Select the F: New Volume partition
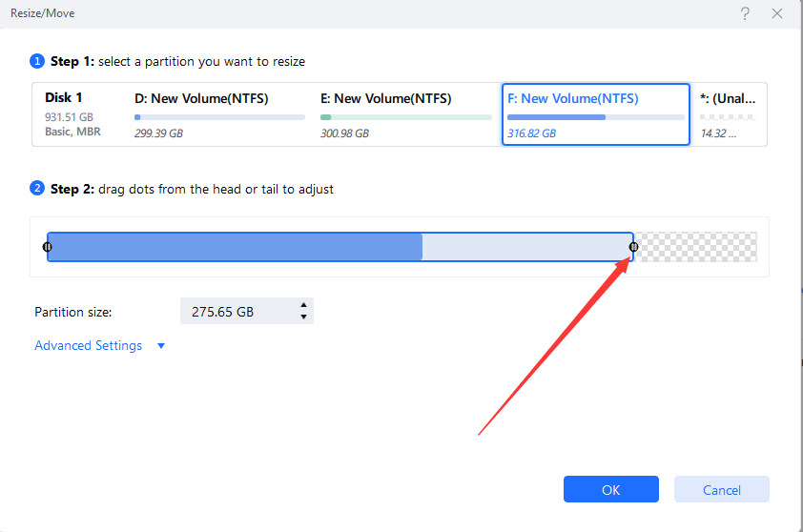803x532 pixels. pos(595,114)
